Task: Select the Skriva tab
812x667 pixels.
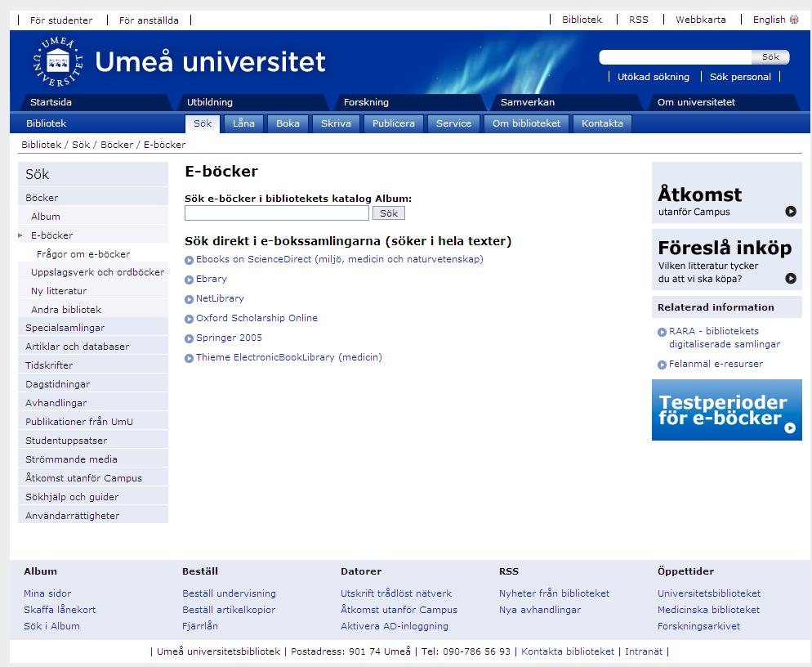Action: click(x=336, y=124)
